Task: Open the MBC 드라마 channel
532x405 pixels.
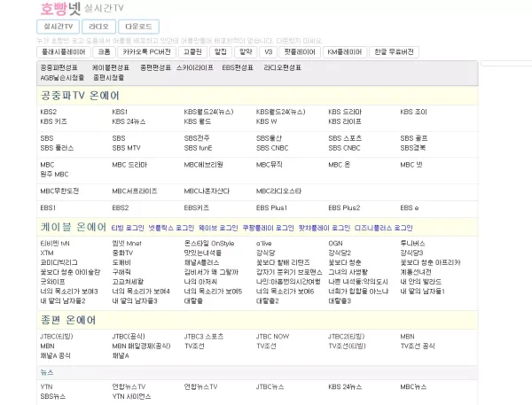Action: click(129, 165)
